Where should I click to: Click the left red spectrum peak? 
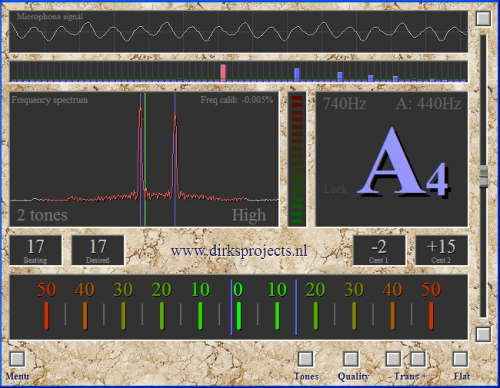click(141, 152)
